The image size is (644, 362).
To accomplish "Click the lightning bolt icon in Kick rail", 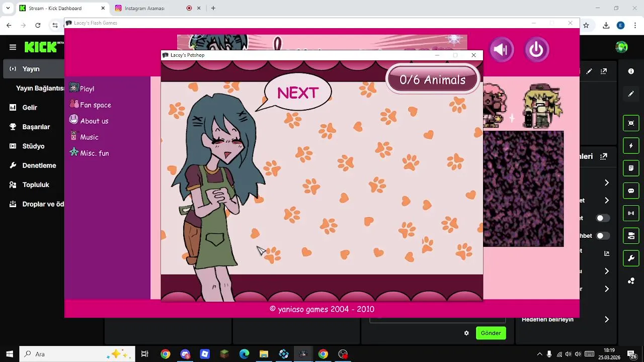I will [631, 146].
